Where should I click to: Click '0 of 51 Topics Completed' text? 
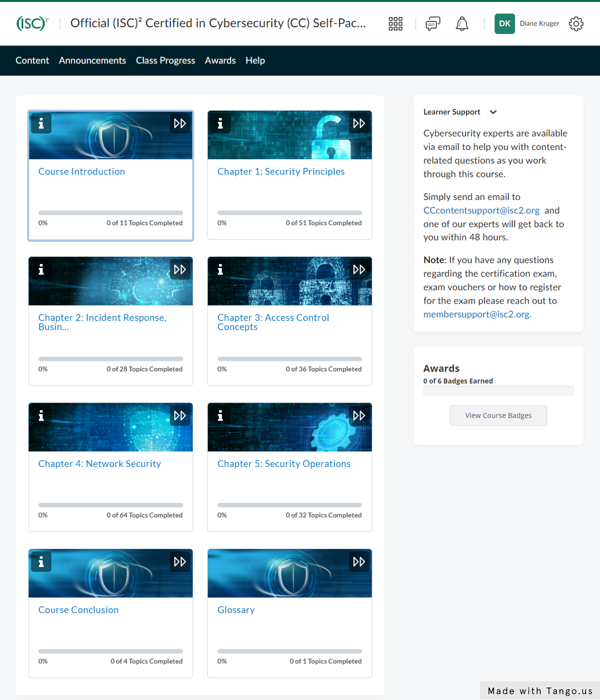point(323,223)
